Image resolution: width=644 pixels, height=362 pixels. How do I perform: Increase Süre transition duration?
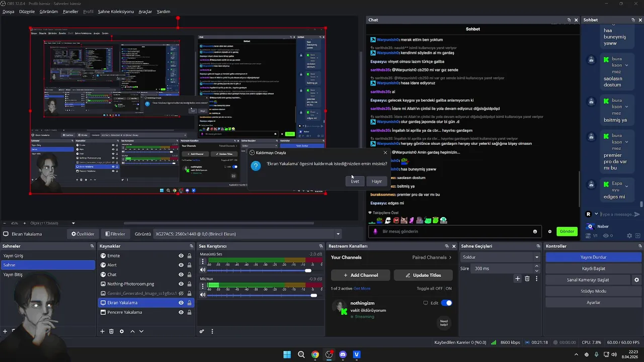(536, 266)
